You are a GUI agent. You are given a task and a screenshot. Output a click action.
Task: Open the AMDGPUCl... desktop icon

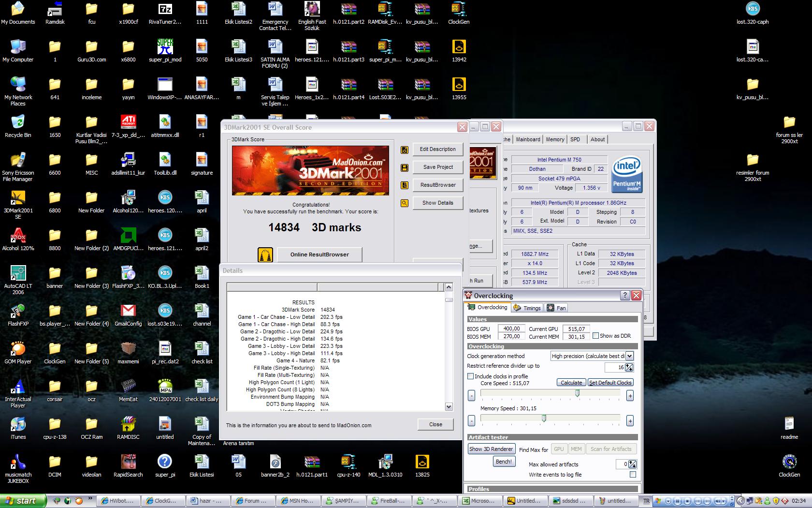(x=128, y=239)
